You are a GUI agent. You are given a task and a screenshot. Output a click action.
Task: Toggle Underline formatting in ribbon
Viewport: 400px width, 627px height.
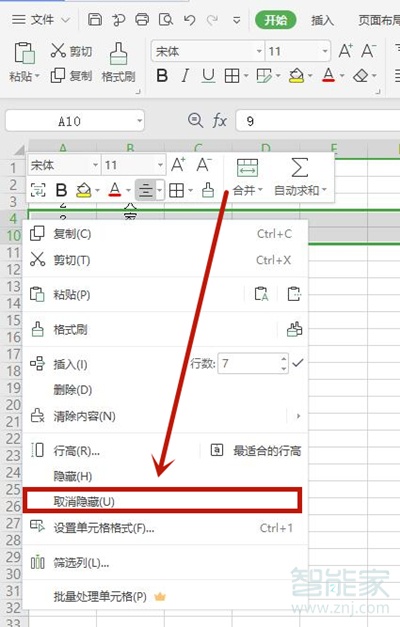click(x=208, y=75)
